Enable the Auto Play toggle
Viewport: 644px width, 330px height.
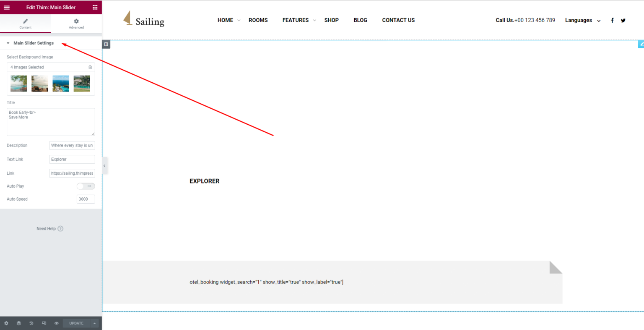[86, 186]
